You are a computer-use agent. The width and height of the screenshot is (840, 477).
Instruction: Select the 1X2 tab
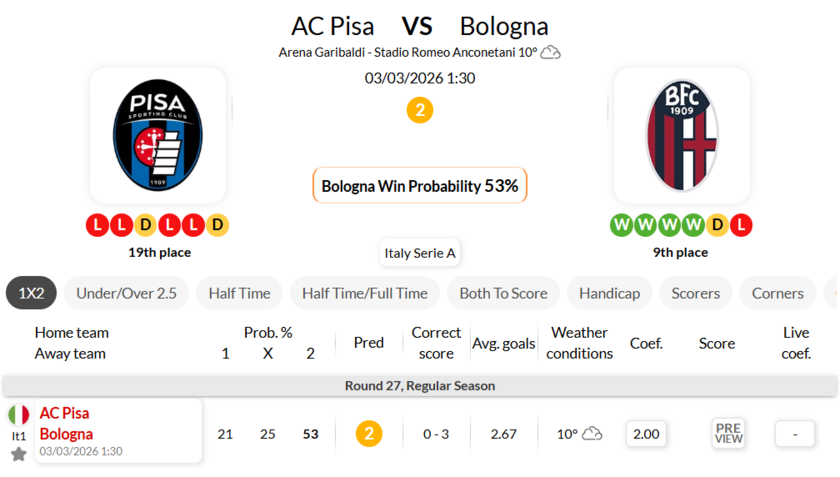pos(31,293)
